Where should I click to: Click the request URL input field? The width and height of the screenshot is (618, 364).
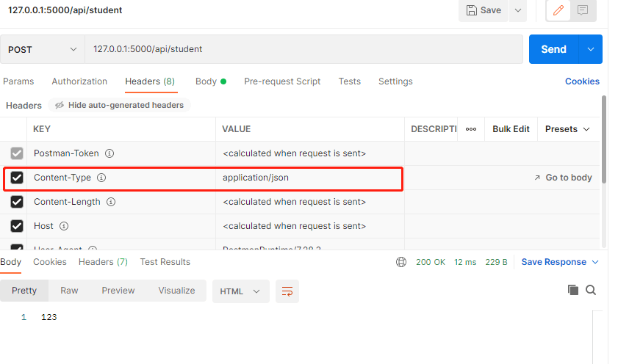pyautogui.click(x=303, y=49)
